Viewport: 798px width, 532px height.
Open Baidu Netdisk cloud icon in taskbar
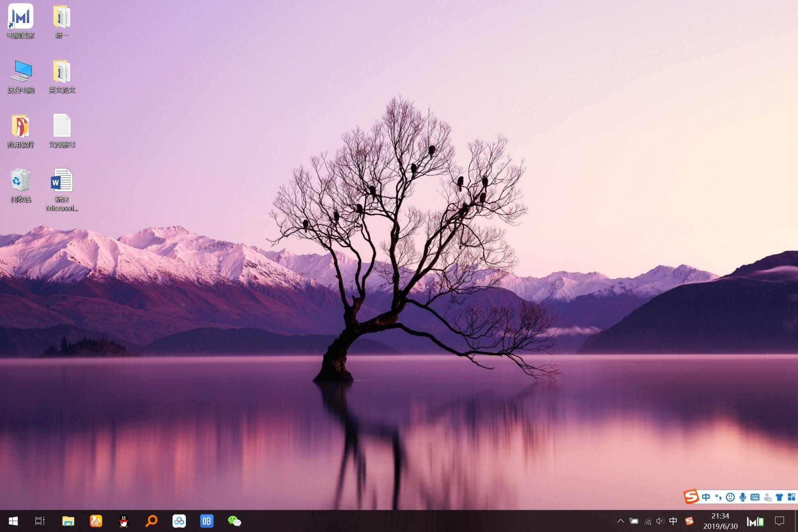click(179, 521)
